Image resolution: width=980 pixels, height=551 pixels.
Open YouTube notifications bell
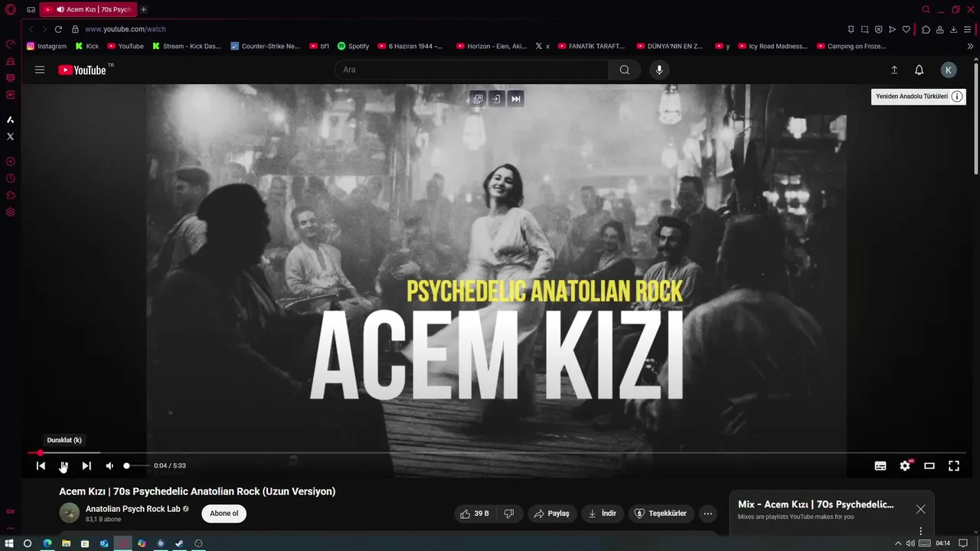pos(920,70)
